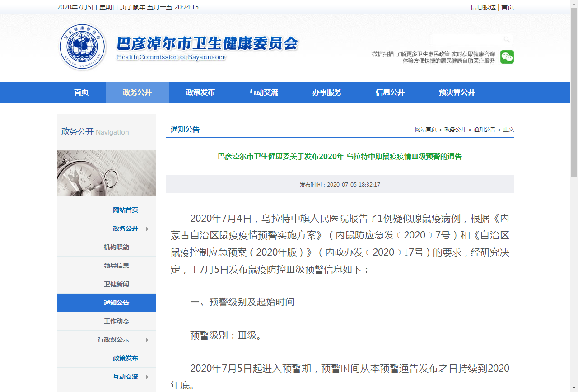578x392 pixels.
Task: Click the page's vertical scrollbar thumb
Action: pyautogui.click(x=574, y=92)
